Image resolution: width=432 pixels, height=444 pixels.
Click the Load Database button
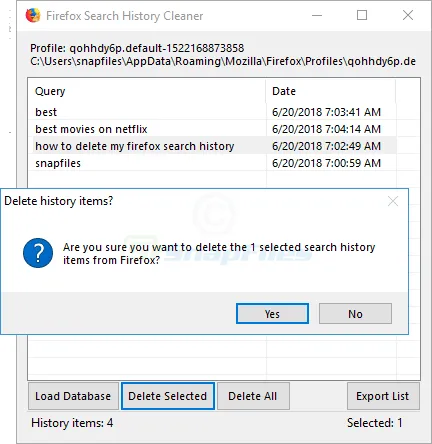[x=73, y=396]
